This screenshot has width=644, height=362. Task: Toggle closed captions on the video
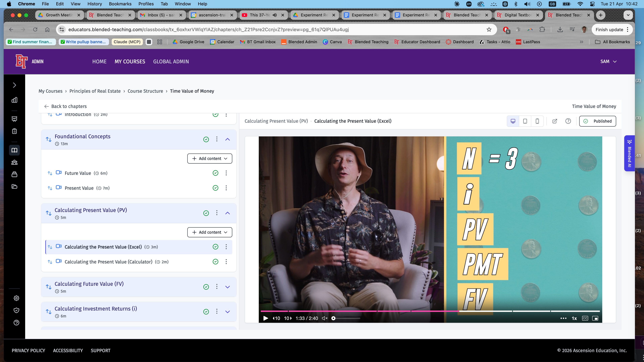point(585,318)
